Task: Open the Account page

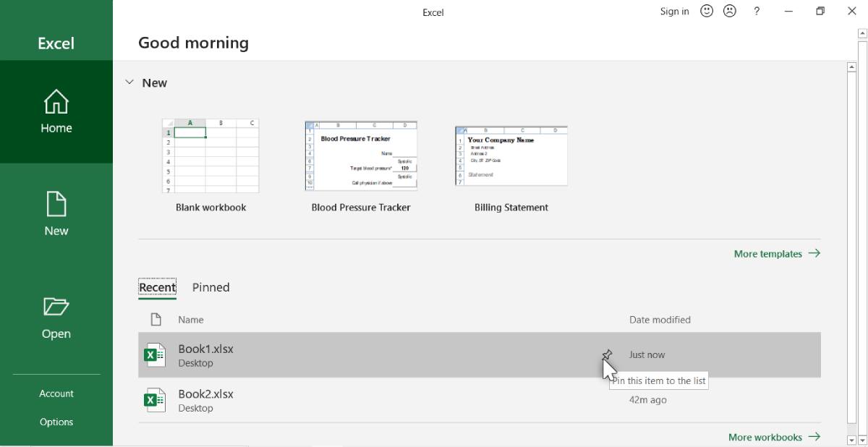Action: pos(56,393)
